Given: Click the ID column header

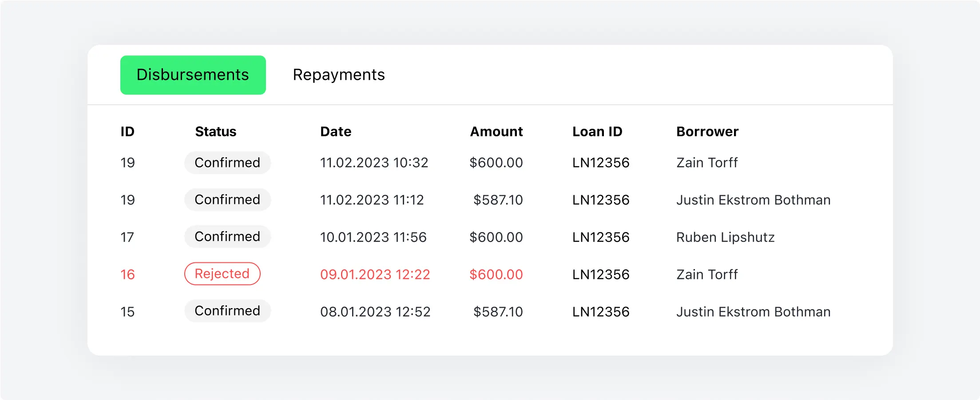Looking at the screenshot, I should tap(127, 132).
